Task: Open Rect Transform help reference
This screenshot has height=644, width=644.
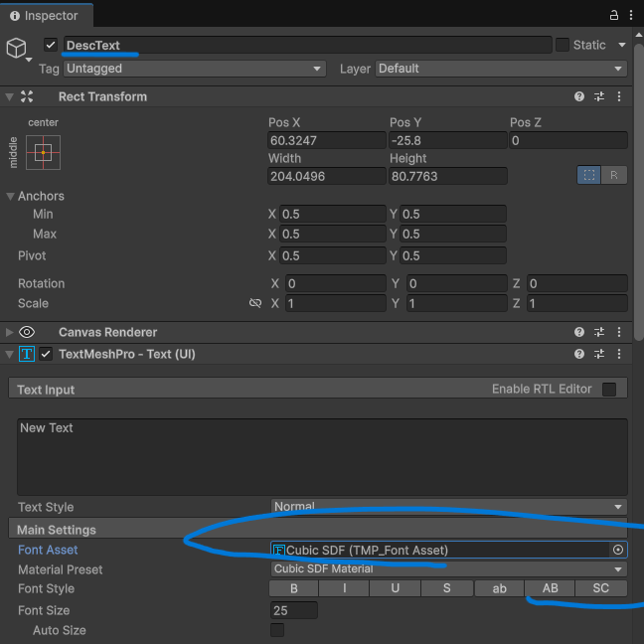Action: pos(579,96)
